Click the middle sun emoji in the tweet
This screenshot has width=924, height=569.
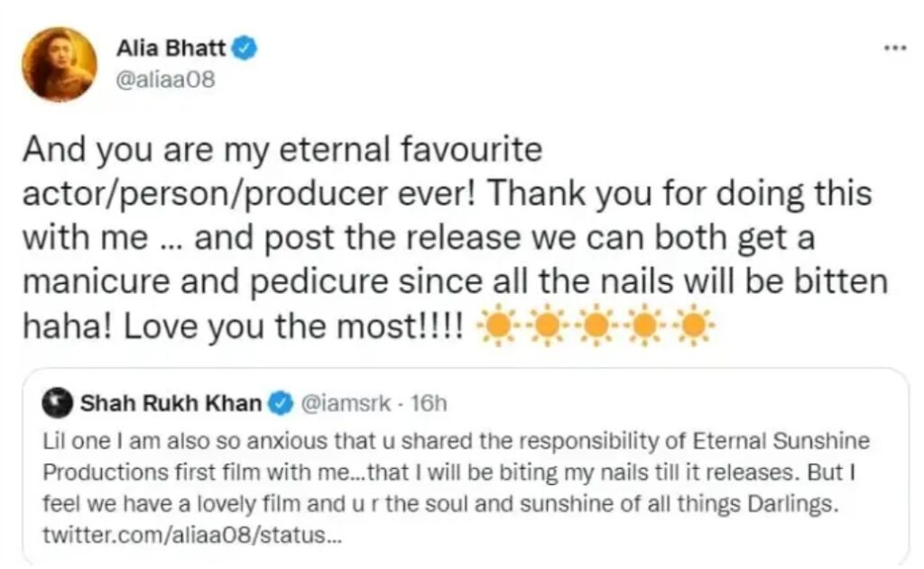click(594, 327)
